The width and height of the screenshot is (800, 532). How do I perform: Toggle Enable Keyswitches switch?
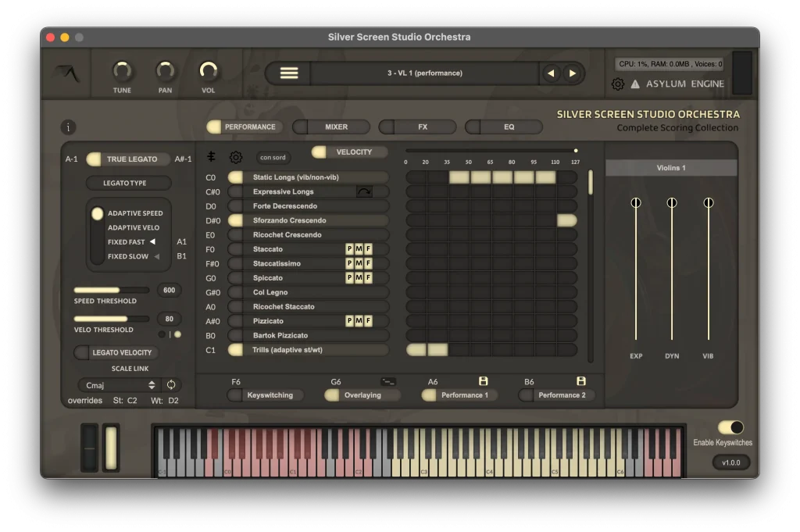tap(730, 427)
